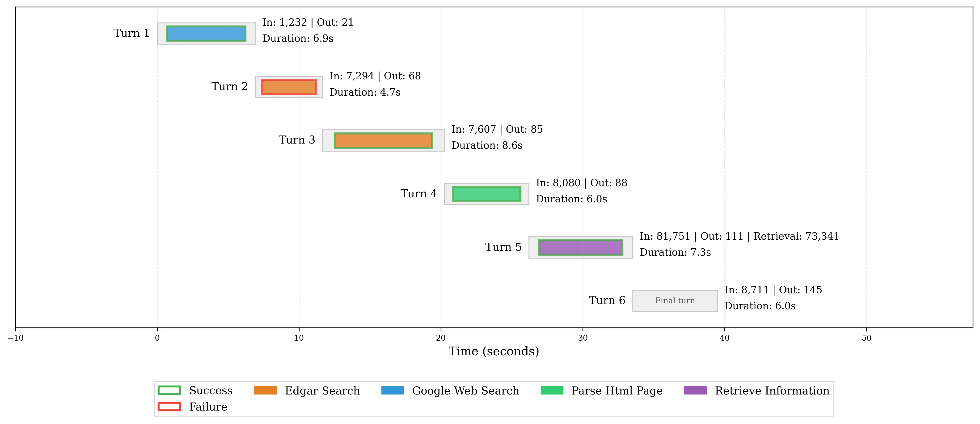This screenshot has width=980, height=424.
Task: Click the 'In: 81,751 | Out: 111 | Retrieval: 73,341' text
Action: point(739,236)
